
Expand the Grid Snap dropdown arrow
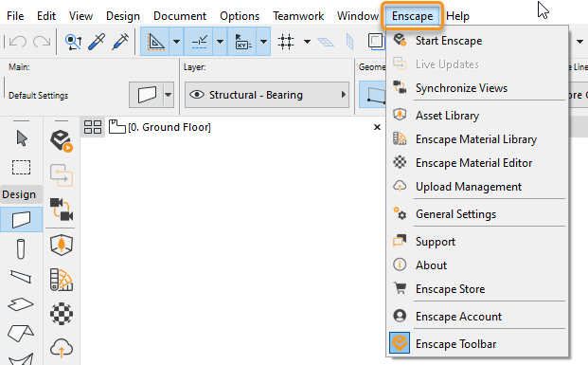point(307,42)
